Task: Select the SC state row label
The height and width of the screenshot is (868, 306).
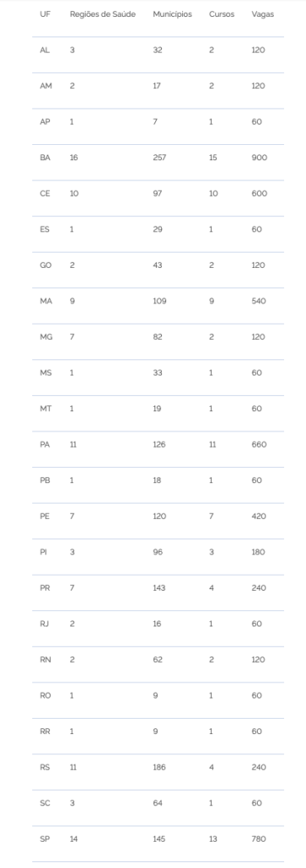Action: pyautogui.click(x=45, y=803)
